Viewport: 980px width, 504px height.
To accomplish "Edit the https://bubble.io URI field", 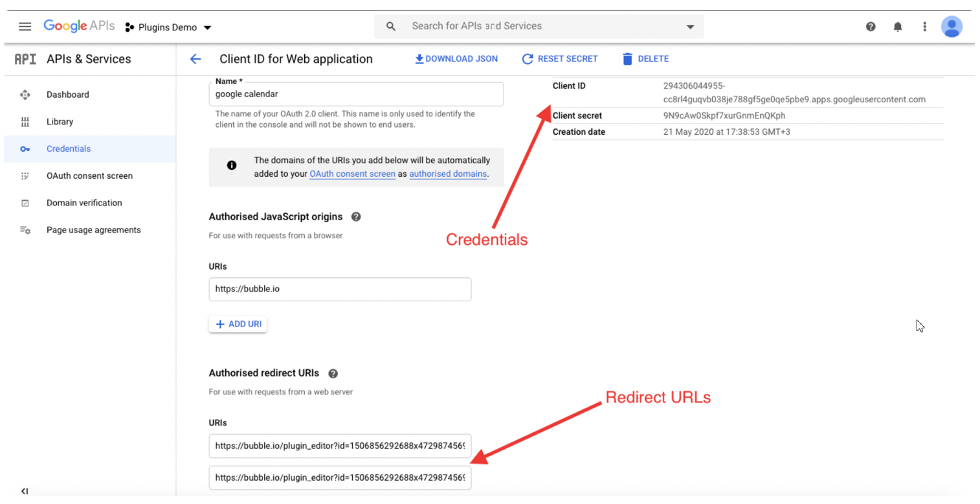I will tap(340, 290).
